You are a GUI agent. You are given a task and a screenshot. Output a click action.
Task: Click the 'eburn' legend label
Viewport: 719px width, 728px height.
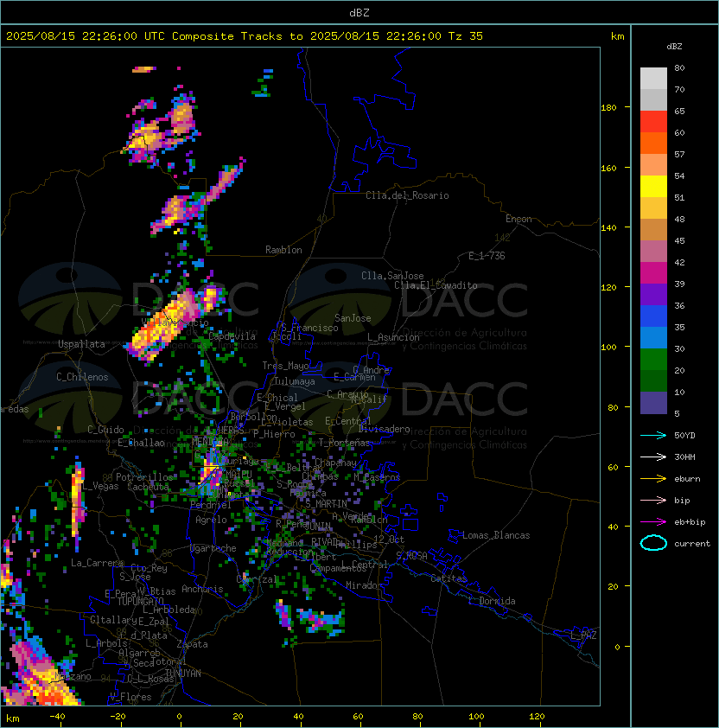coord(687,479)
